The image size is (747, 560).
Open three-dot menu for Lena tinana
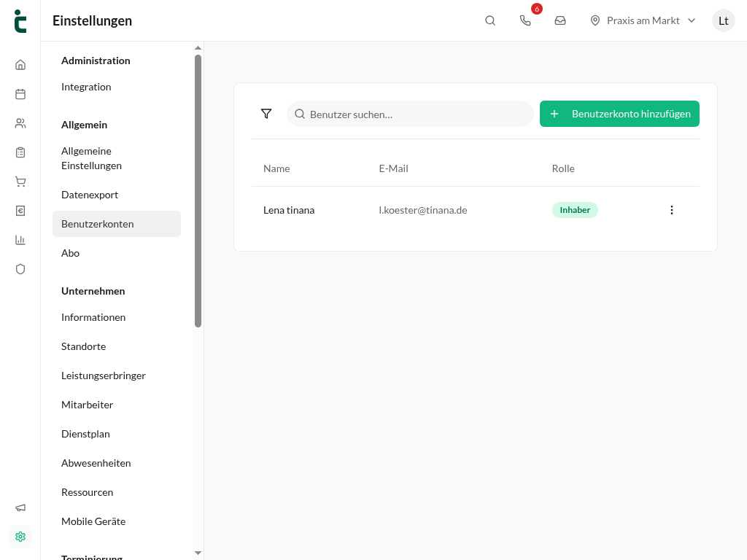pos(672,210)
